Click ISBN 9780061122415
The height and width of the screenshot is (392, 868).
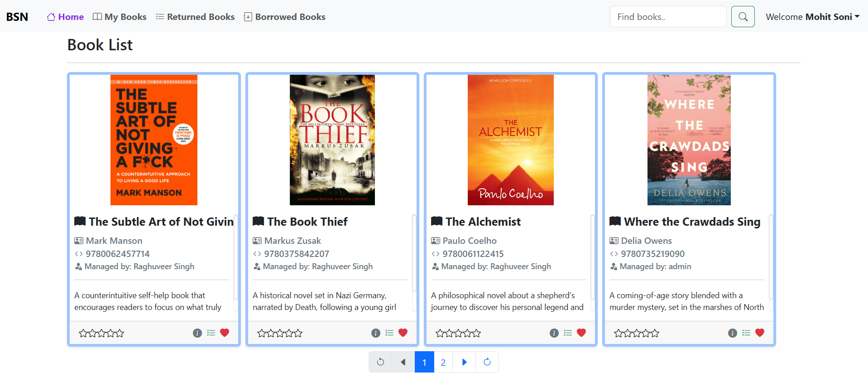pos(473,254)
